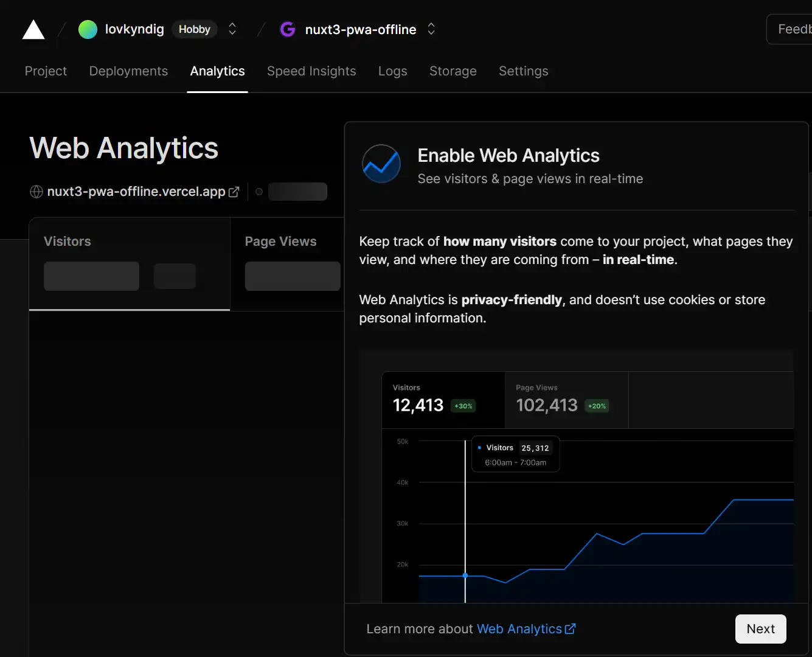The width and height of the screenshot is (812, 657).
Task: Click the blue Visitors legend dot in the tooltip preview
Action: (x=481, y=447)
